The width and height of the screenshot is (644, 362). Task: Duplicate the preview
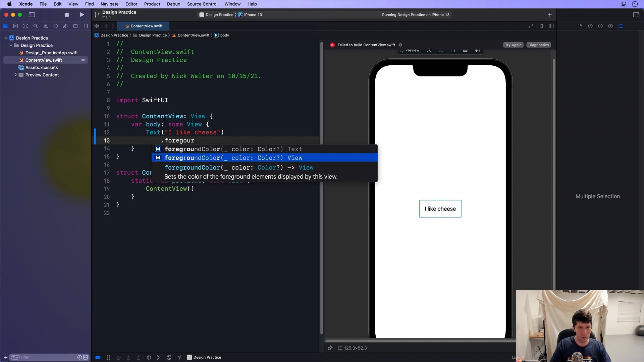pos(477,51)
